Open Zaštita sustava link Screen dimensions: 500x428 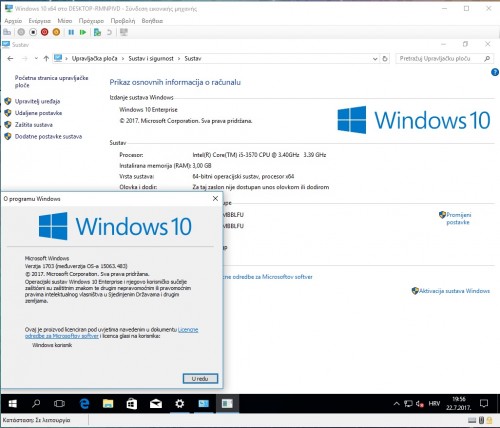(x=34, y=125)
